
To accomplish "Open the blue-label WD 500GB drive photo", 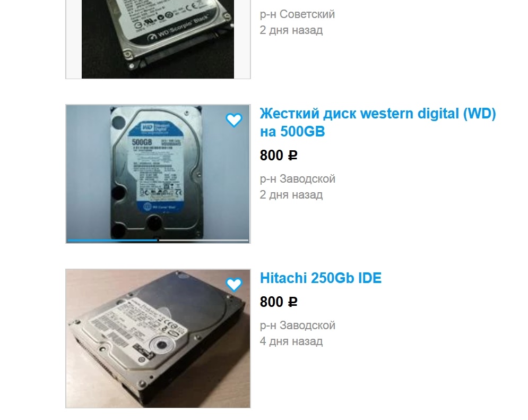I will pyautogui.click(x=158, y=174).
